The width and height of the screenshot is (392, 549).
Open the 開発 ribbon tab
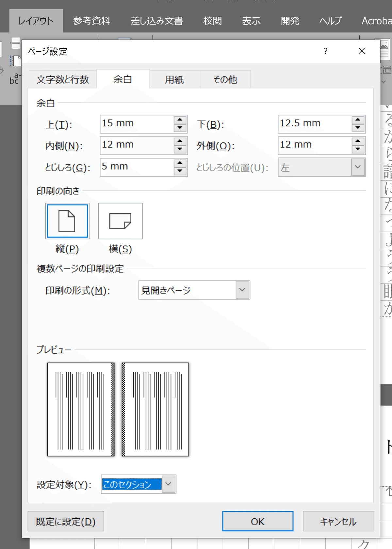pyautogui.click(x=290, y=21)
